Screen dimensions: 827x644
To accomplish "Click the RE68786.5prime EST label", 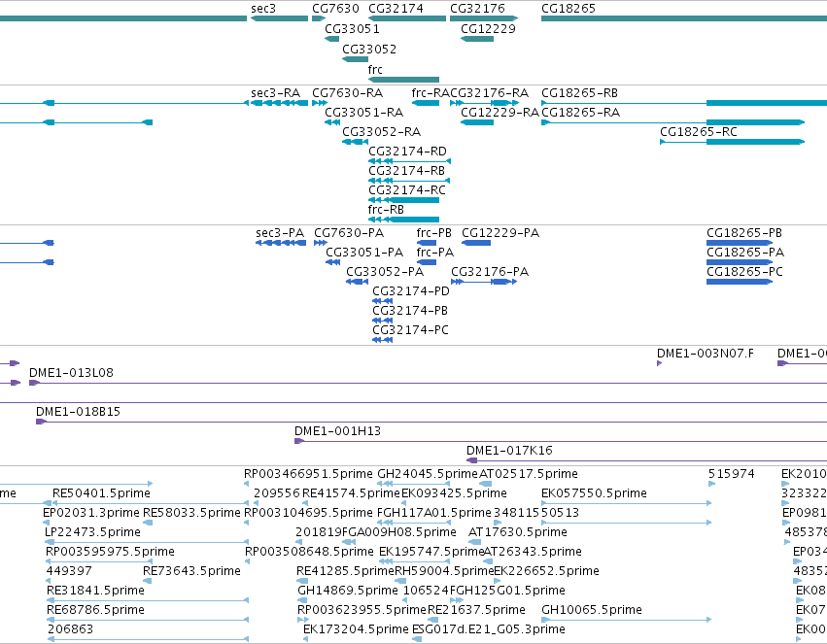I will pos(95,610).
